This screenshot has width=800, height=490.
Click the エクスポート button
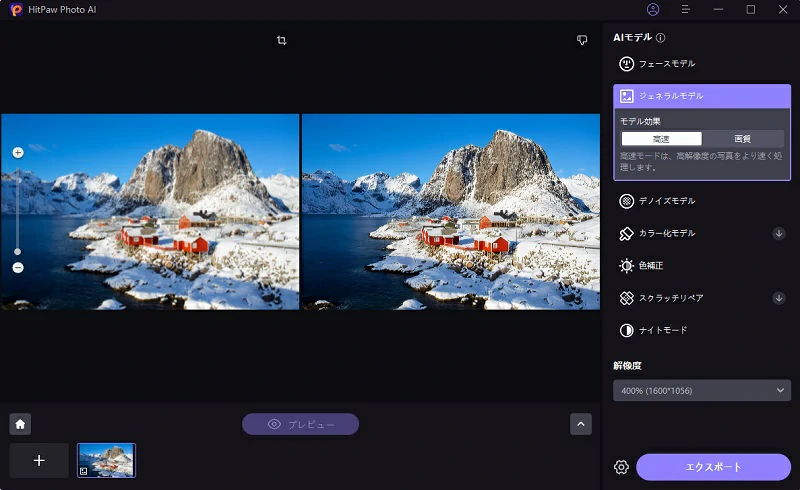pyautogui.click(x=713, y=467)
